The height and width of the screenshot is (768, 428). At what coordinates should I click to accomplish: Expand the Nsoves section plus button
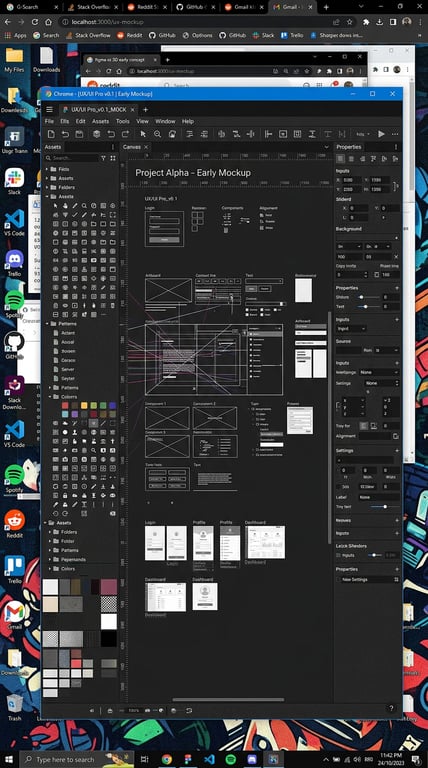397,521
